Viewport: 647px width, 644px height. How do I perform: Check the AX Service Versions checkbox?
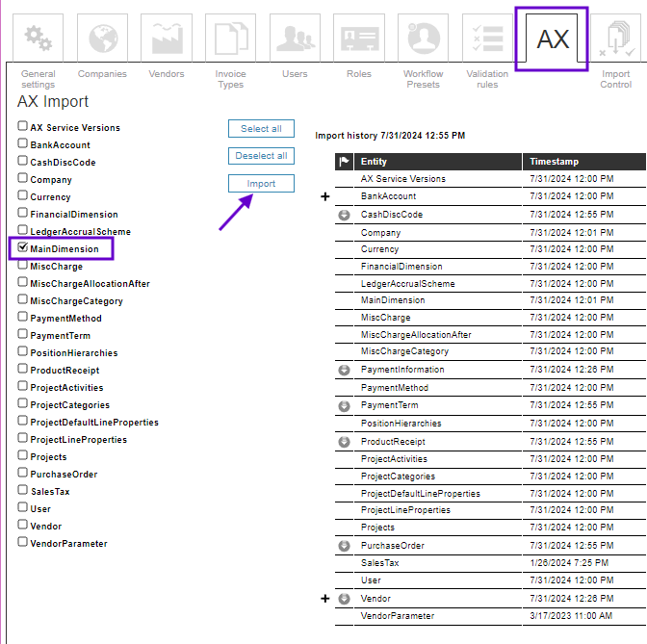(x=23, y=126)
